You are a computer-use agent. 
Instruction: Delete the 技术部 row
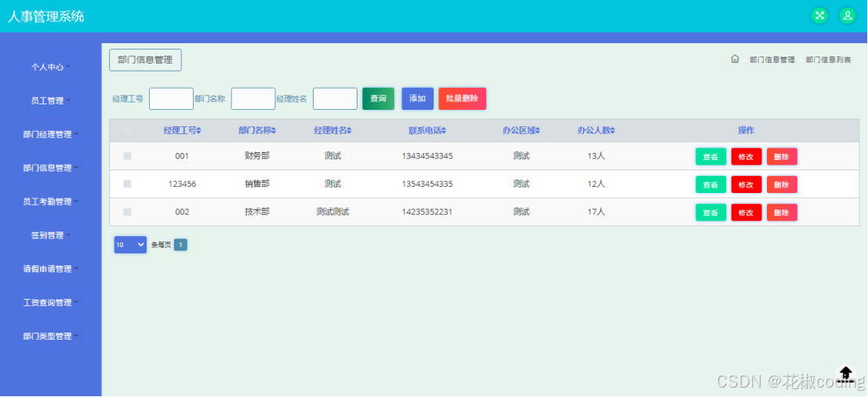(782, 212)
